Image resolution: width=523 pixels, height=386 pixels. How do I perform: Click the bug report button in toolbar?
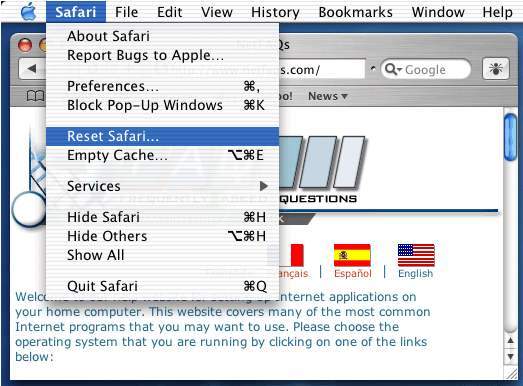pyautogui.click(x=496, y=69)
